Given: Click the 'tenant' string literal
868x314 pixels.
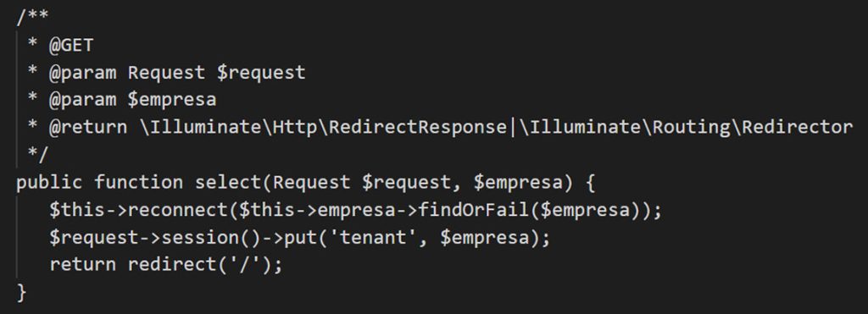Looking at the screenshot, I should tap(373, 238).
